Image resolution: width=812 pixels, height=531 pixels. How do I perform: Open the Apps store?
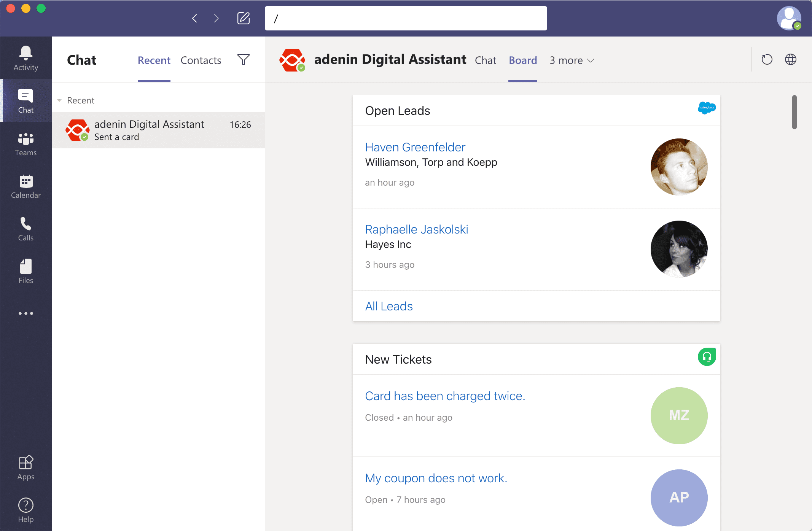click(26, 468)
